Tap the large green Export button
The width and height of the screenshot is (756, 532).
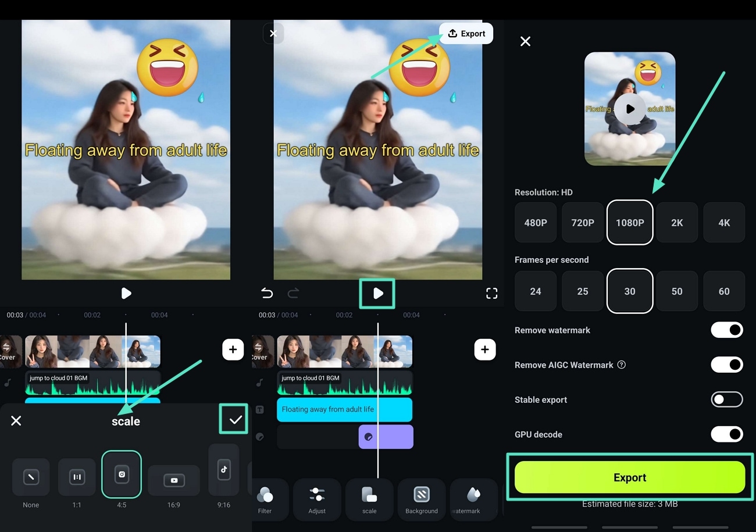(630, 477)
